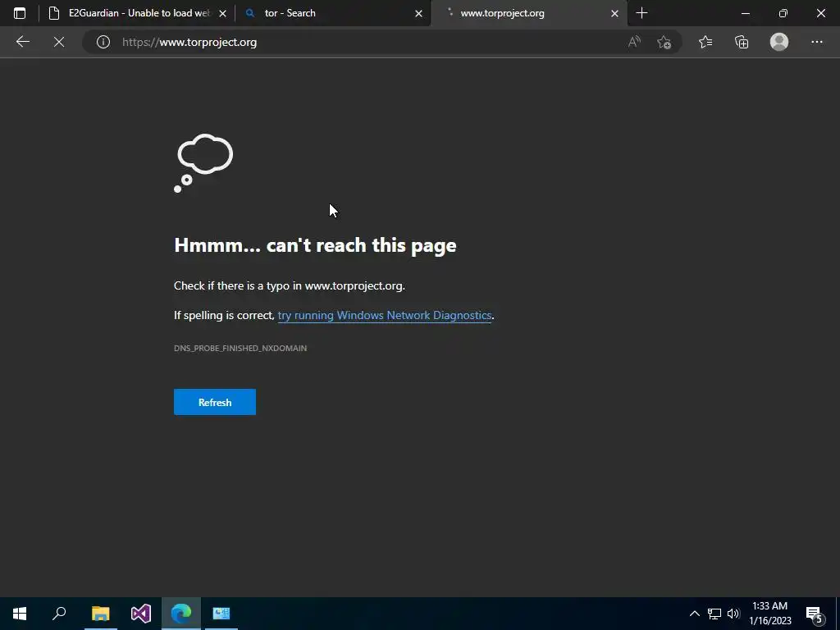Select the www.torproject.org tab
The image size is (840, 630).
[x=529, y=13]
